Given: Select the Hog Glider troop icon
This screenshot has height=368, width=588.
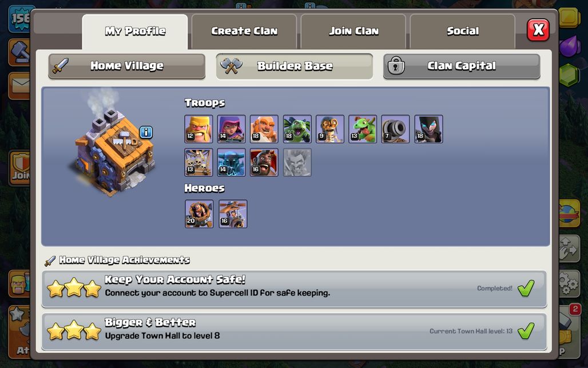Looking at the screenshot, I should [264, 163].
